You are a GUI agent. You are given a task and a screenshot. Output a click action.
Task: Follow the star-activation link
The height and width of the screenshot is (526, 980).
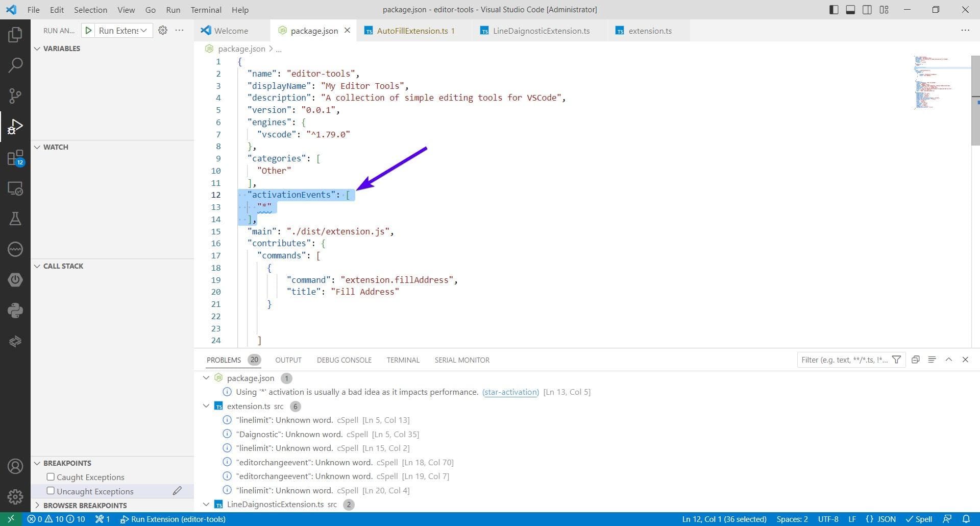(x=510, y=392)
